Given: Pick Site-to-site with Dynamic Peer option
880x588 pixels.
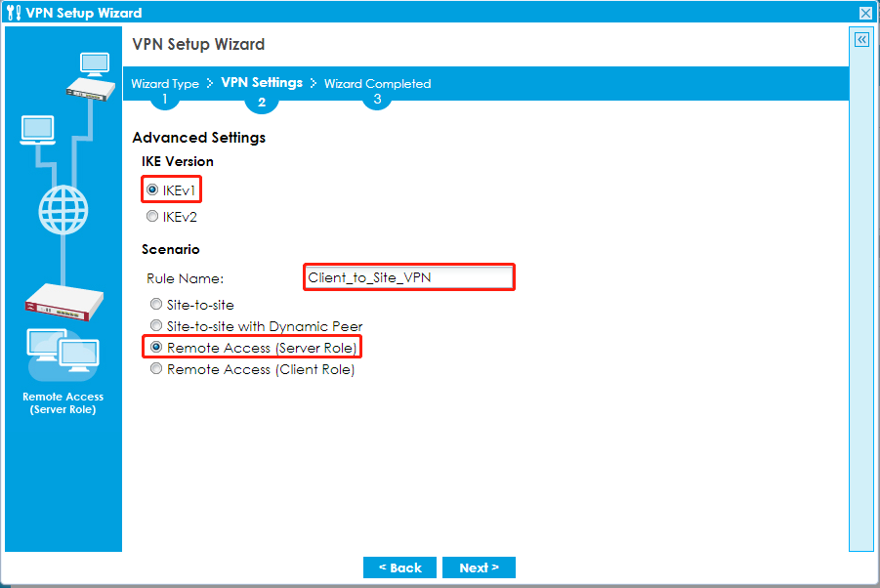Looking at the screenshot, I should pyautogui.click(x=153, y=326).
